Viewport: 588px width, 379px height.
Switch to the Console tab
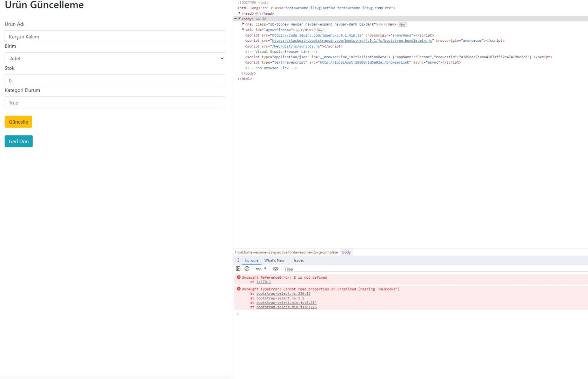click(252, 260)
